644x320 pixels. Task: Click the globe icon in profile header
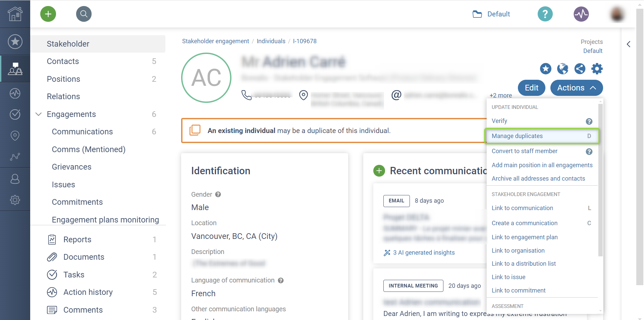[563, 69]
